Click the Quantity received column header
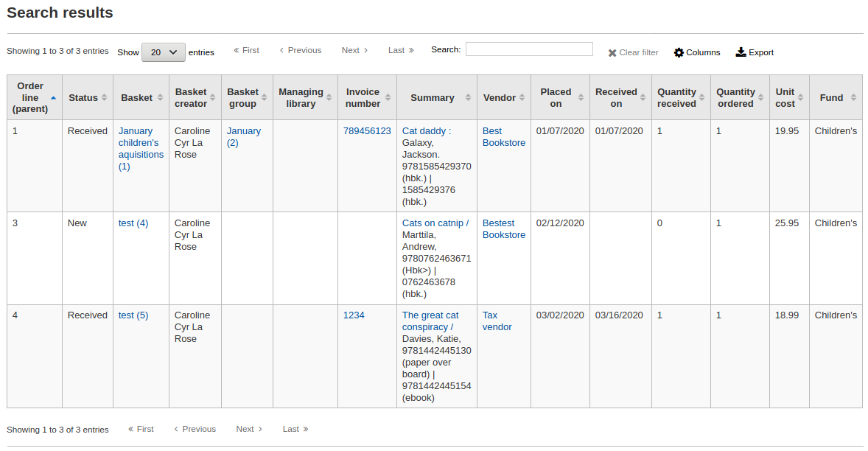Viewport: 868px width, 451px height. [676, 97]
